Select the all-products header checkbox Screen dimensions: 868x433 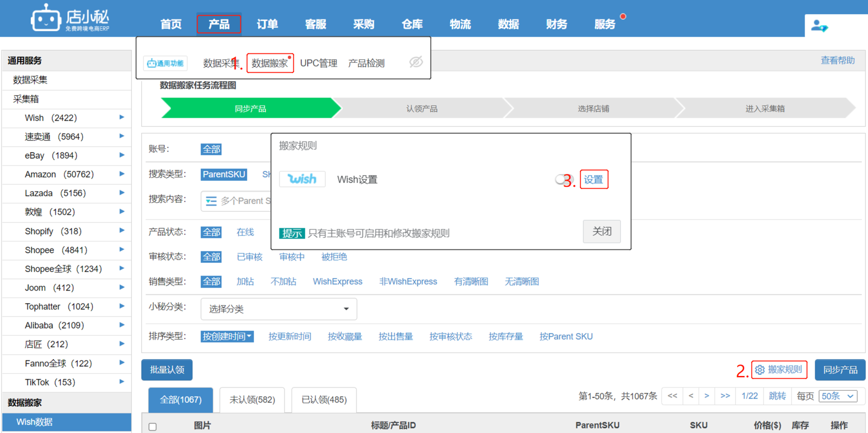153,427
